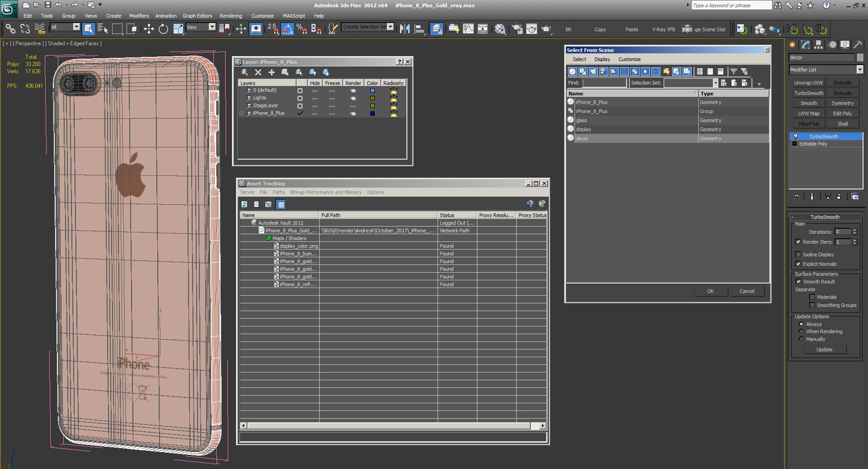The height and width of the screenshot is (469, 868).
Task: Activate the Select Object tool
Action: 89,28
